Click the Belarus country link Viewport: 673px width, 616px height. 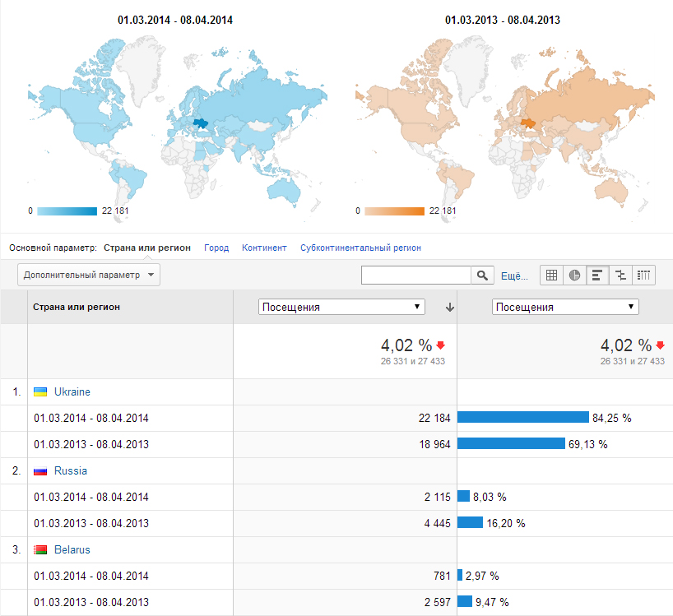[x=72, y=549]
